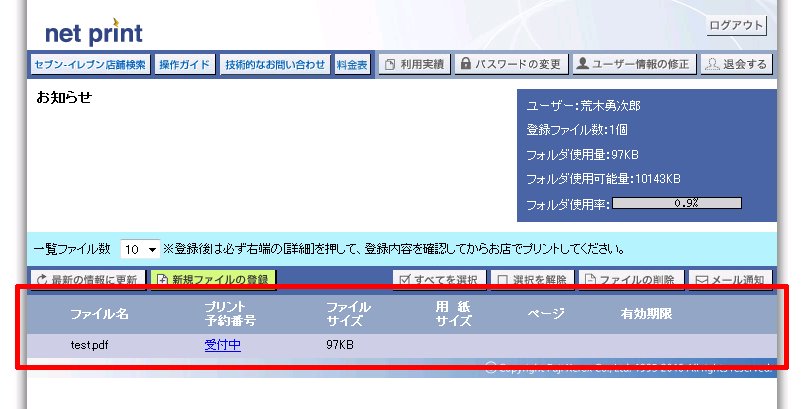Open 技術的なお問い合わせ technical inquiries
The height and width of the screenshot is (409, 805).
point(275,64)
